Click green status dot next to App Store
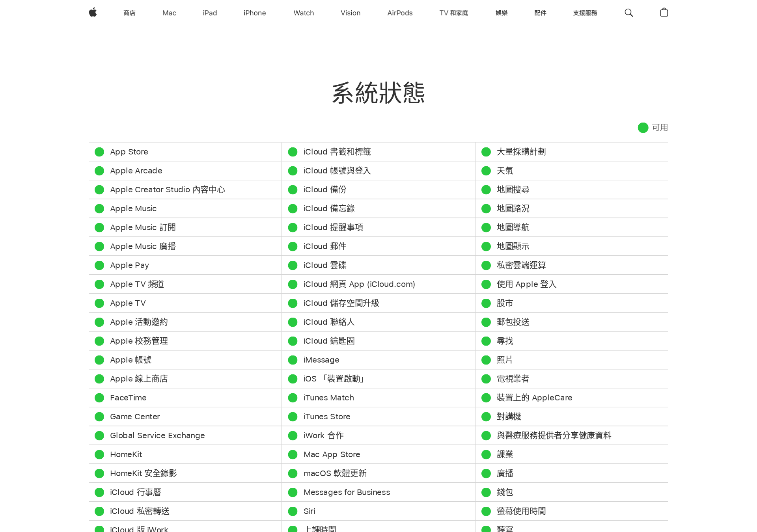 click(x=99, y=152)
